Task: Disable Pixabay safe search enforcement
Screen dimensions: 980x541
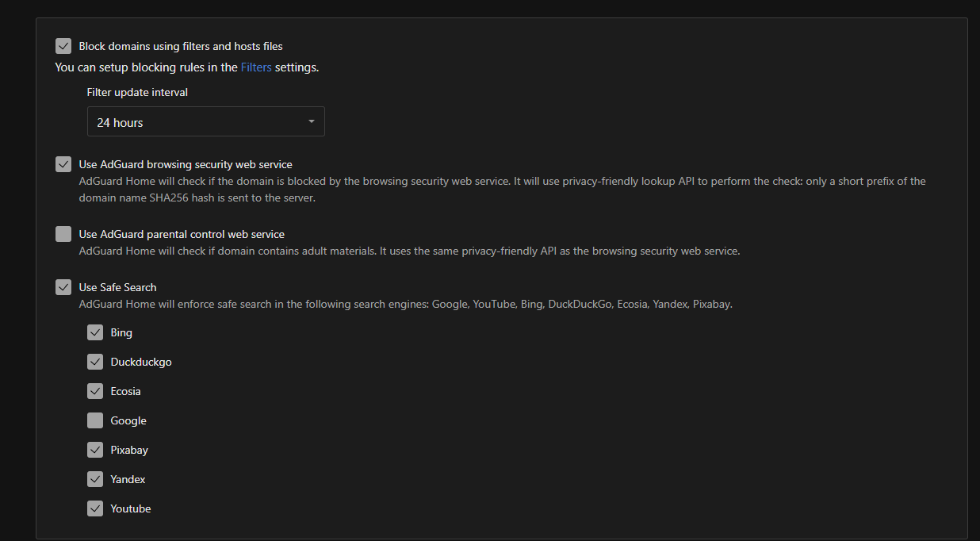Action: (x=95, y=450)
